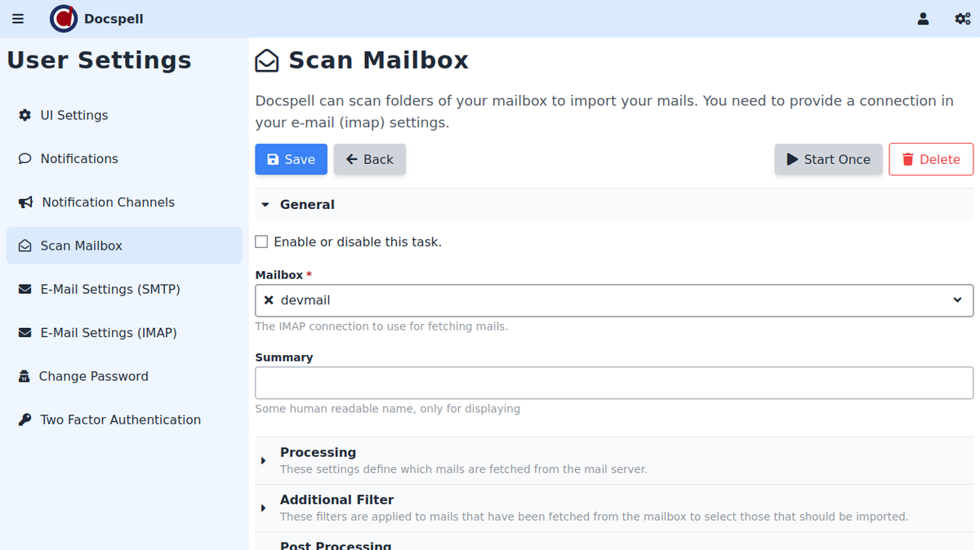The height and width of the screenshot is (550, 980).
Task: Open the user profile icon
Action: click(x=923, y=19)
